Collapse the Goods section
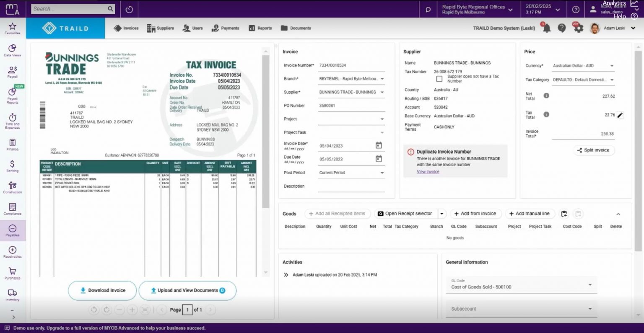Viewport: 644px width, 333px height. tap(618, 214)
